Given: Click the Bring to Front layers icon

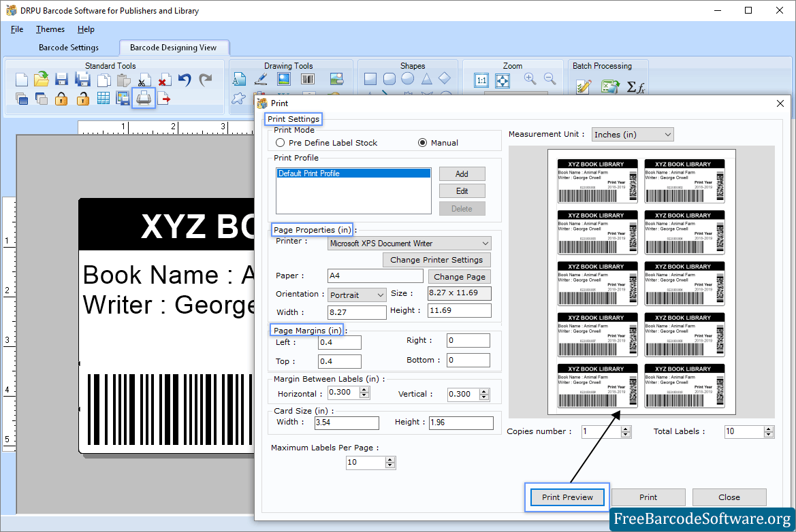Looking at the screenshot, I should pyautogui.click(x=21, y=99).
